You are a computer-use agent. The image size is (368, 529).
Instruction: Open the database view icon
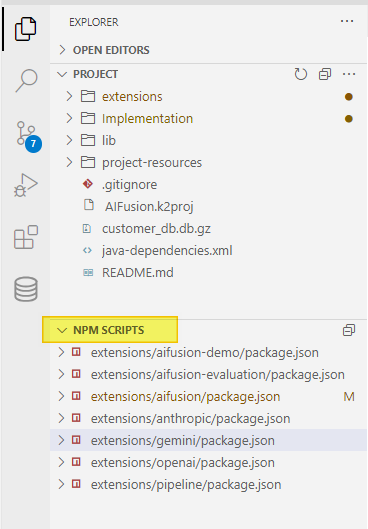pyautogui.click(x=26, y=289)
